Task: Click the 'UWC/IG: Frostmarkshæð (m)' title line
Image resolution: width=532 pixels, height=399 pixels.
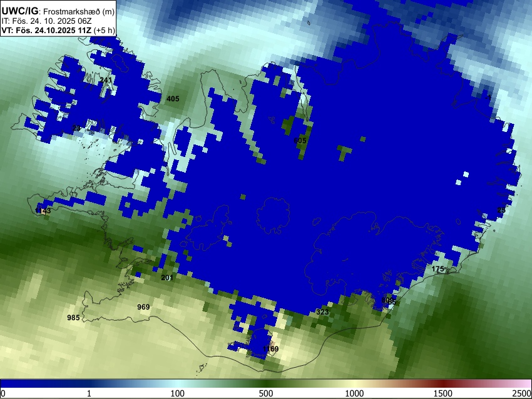Action: point(58,11)
